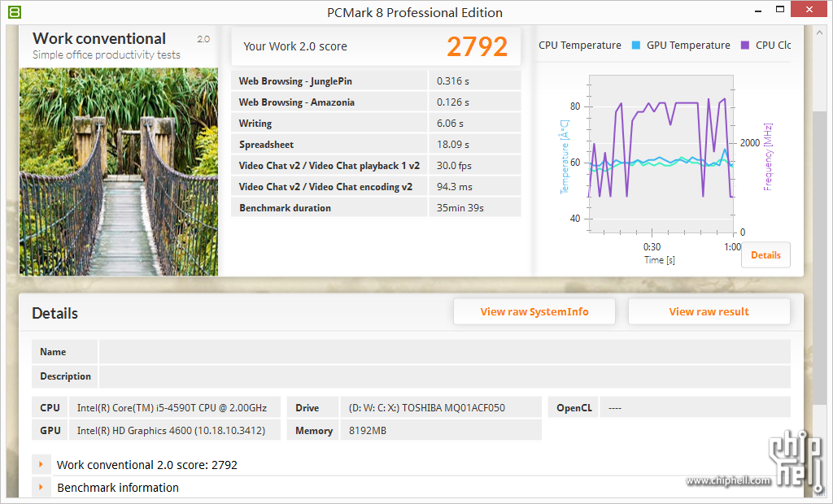Image resolution: width=833 pixels, height=504 pixels.
Task: Click the jungle bridge thumbnail image
Action: pos(119,172)
